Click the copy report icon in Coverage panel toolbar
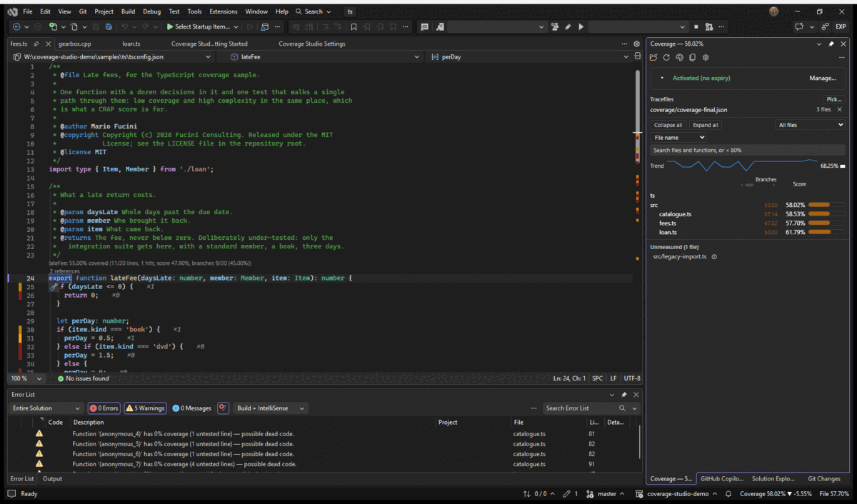The height and width of the screenshot is (504, 857). [x=692, y=57]
